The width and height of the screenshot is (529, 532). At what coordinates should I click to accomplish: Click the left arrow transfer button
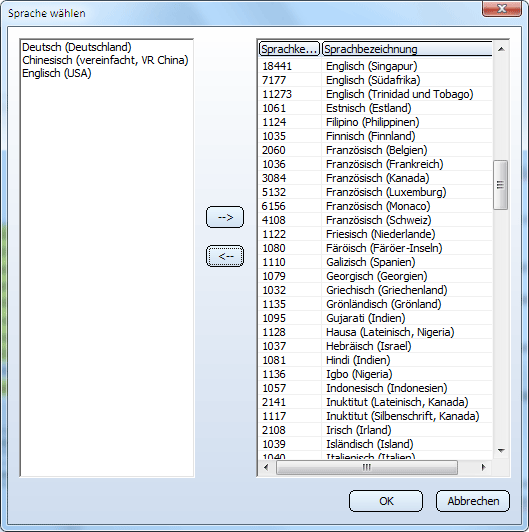pos(225,256)
